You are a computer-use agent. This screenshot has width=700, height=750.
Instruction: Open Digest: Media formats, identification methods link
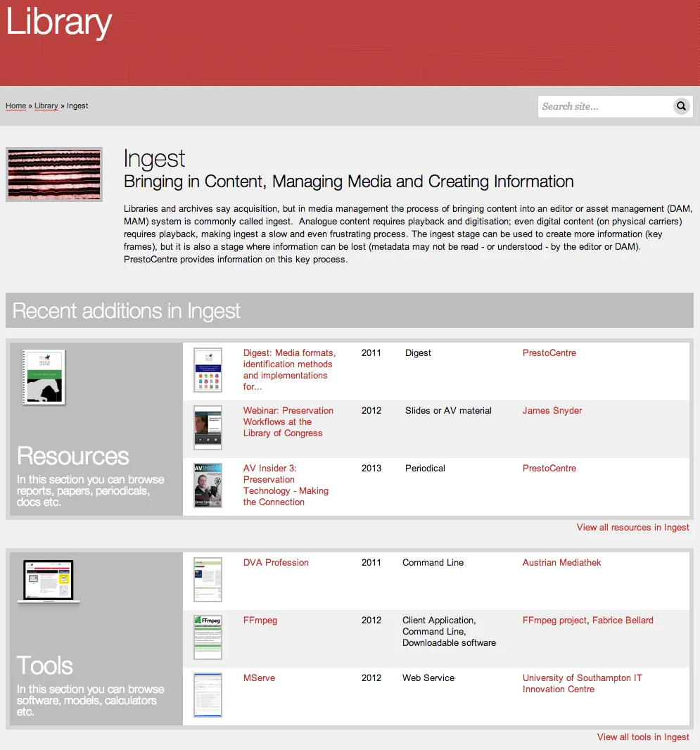coord(289,370)
